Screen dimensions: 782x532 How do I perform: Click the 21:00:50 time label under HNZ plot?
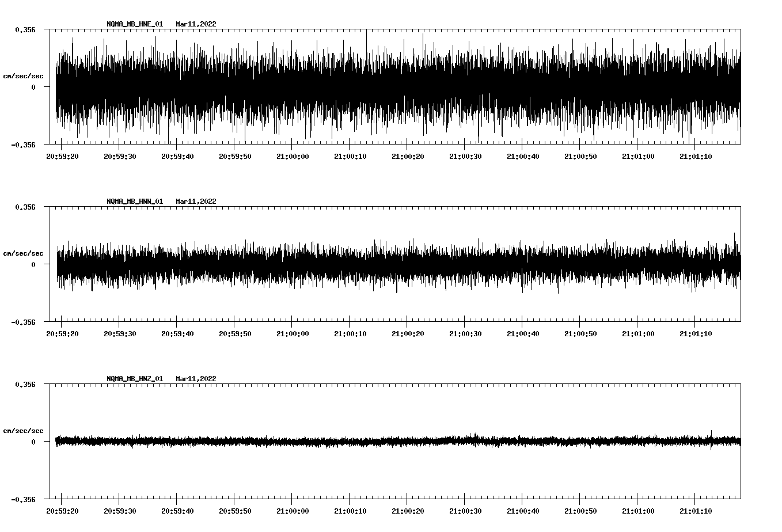pos(580,511)
